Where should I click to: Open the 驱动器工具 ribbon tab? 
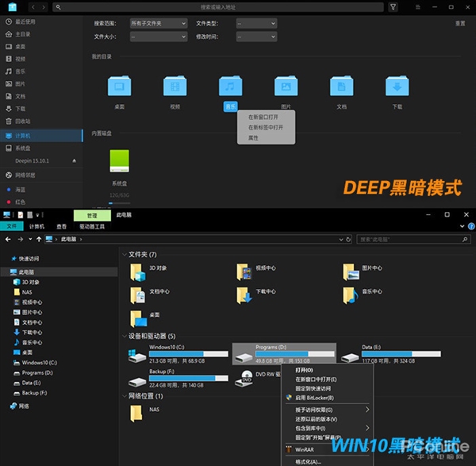coord(92,226)
